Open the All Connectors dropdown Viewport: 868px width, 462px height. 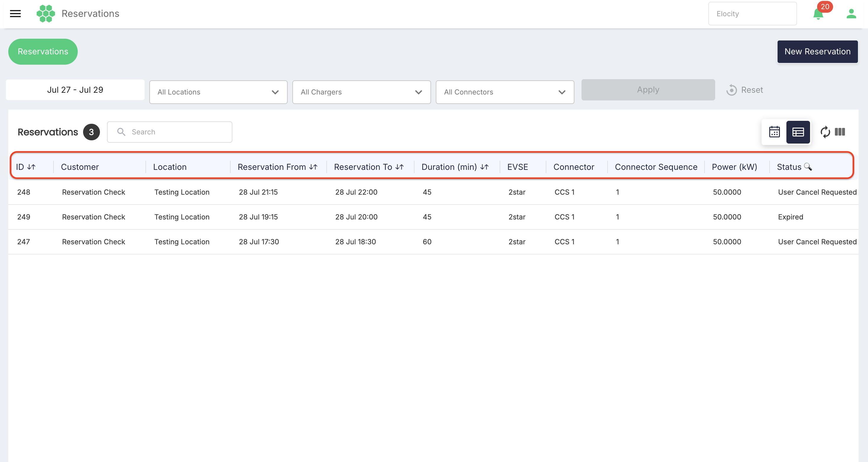(505, 92)
